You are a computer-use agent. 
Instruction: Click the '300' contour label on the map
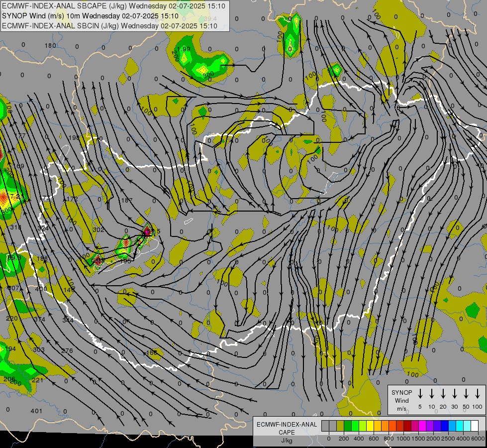click(x=208, y=74)
